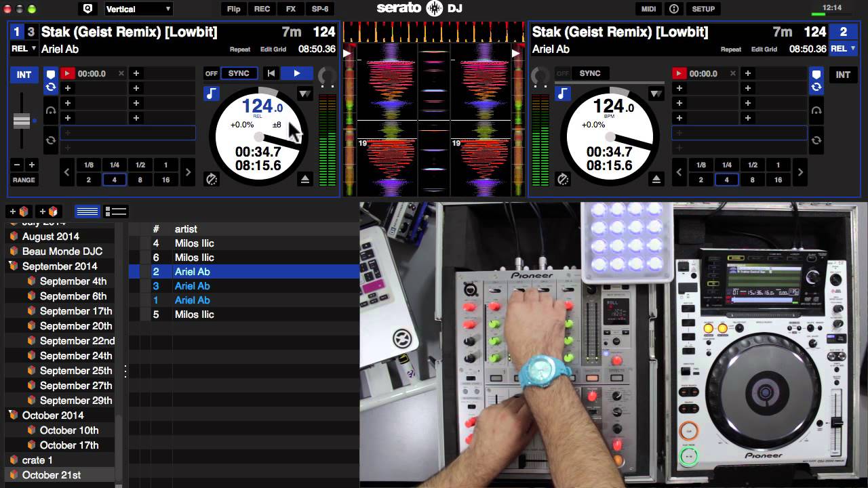The image size is (868, 488).
Task: Toggle SYNC on left deck
Action: tap(239, 73)
